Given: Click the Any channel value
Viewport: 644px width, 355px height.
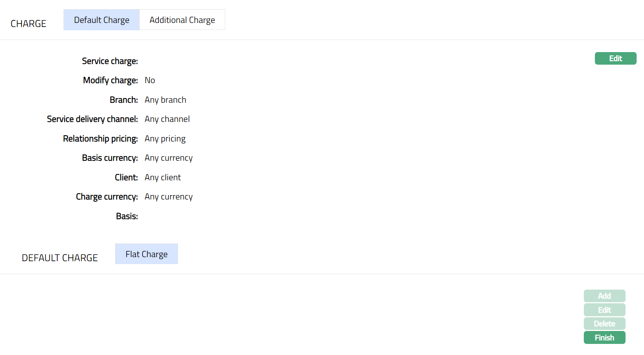Looking at the screenshot, I should [167, 119].
